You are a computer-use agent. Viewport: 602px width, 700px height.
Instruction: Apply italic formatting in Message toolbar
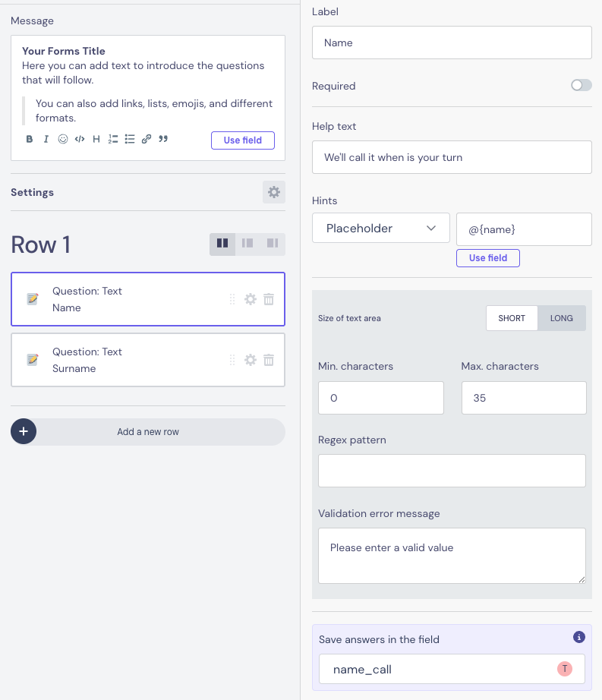point(46,139)
